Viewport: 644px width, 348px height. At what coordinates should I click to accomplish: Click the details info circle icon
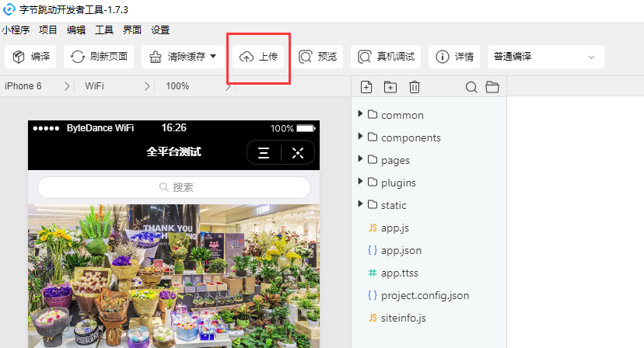(443, 57)
